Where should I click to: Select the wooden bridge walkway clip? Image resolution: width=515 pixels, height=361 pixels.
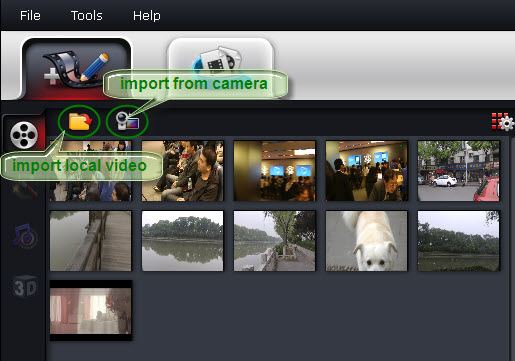coord(90,241)
